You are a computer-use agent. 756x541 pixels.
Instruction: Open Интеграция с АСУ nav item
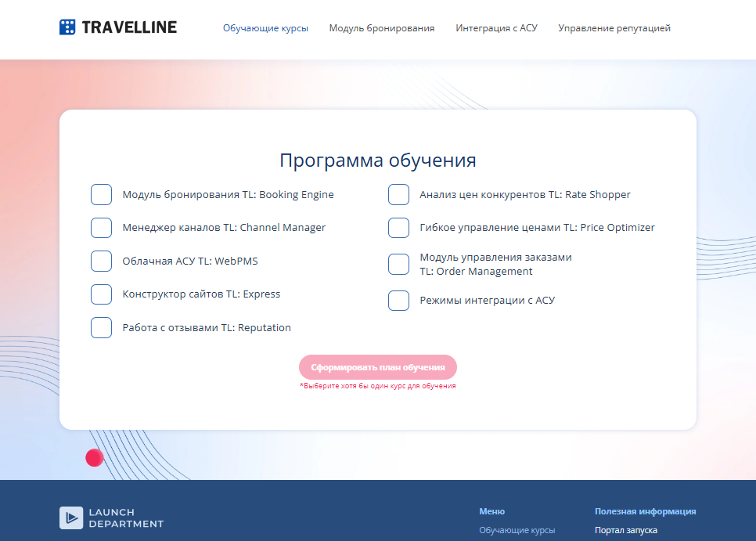pos(497,28)
